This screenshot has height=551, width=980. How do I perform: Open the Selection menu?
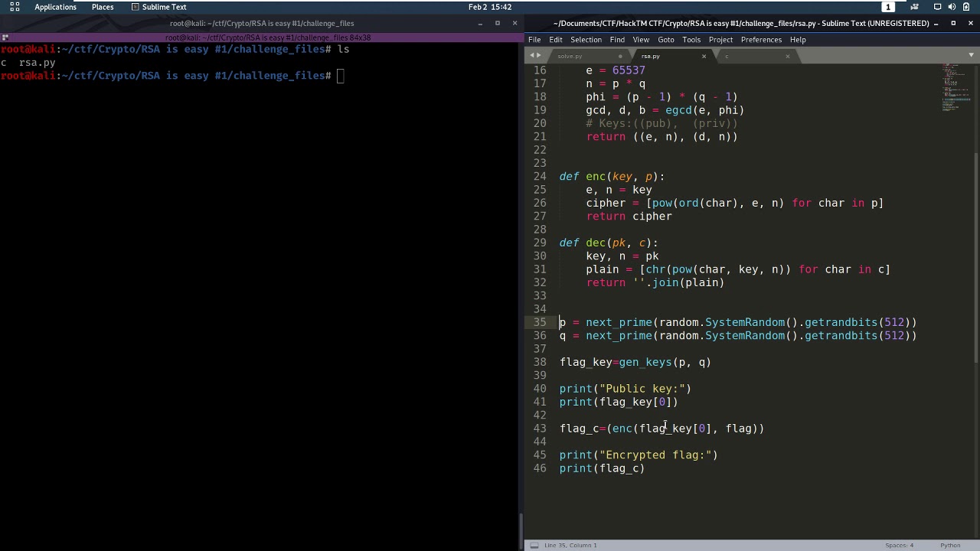tap(586, 40)
